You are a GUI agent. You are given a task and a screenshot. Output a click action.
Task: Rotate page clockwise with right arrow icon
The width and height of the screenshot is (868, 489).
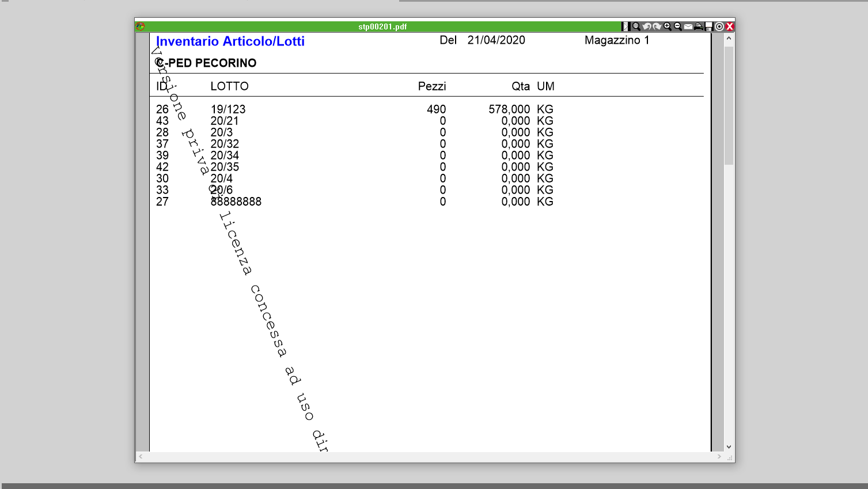pyautogui.click(x=657, y=26)
